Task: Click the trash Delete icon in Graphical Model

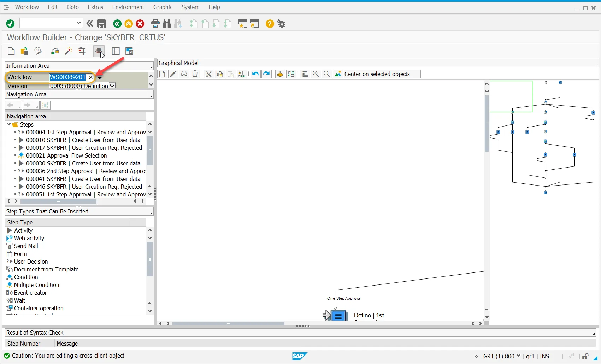Action: tap(195, 74)
